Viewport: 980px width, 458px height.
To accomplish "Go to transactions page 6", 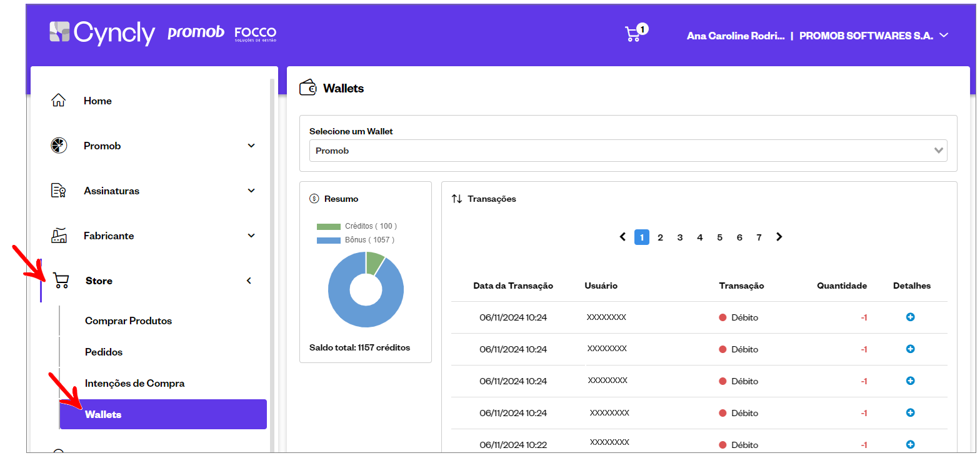I will 739,237.
